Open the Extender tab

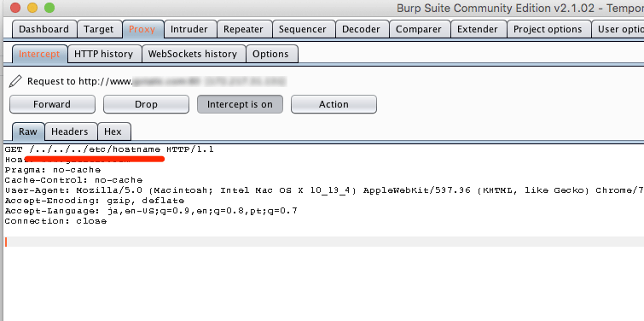(478, 29)
